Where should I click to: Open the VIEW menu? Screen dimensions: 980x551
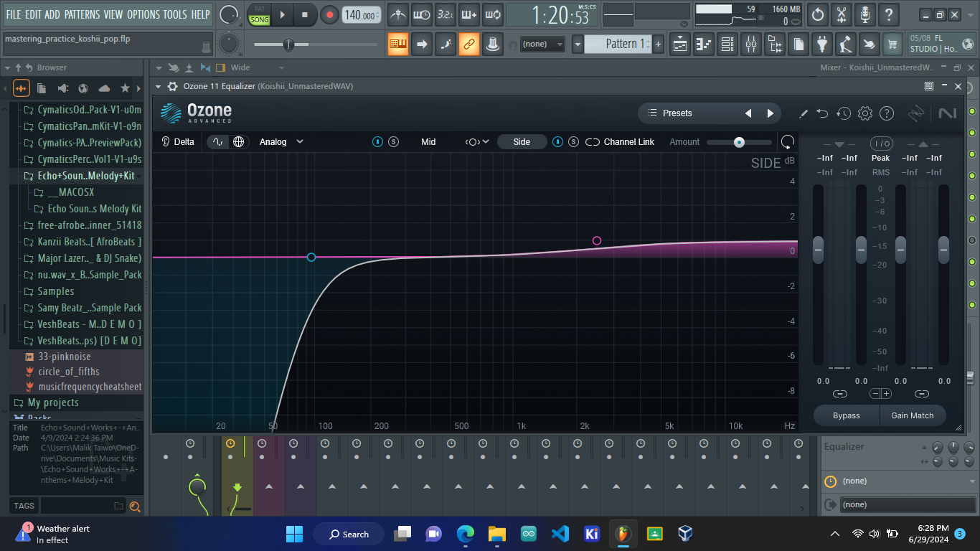click(x=113, y=14)
